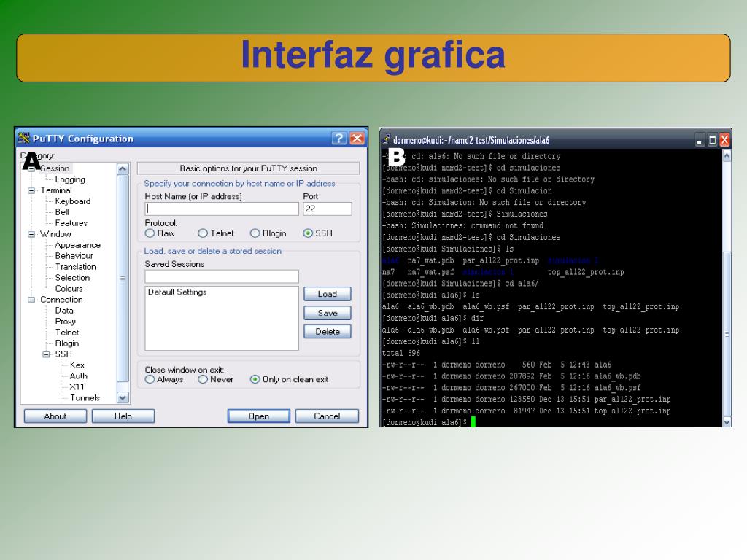
Task: Select the Telnet protocol option
Action: pyautogui.click(x=203, y=233)
